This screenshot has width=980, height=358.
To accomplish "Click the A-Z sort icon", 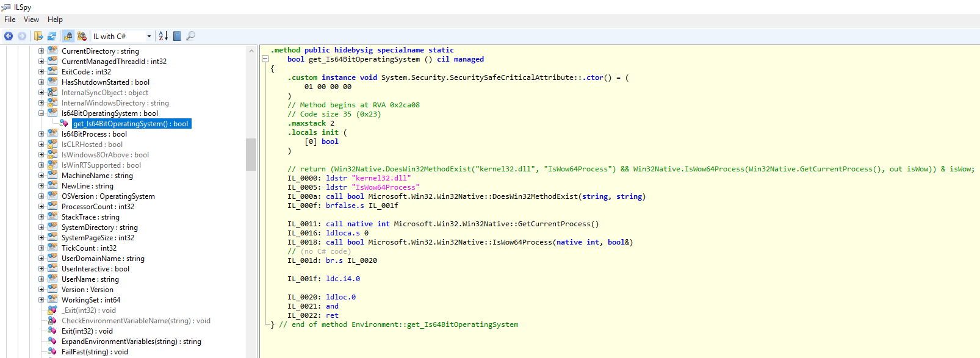I will pos(163,36).
